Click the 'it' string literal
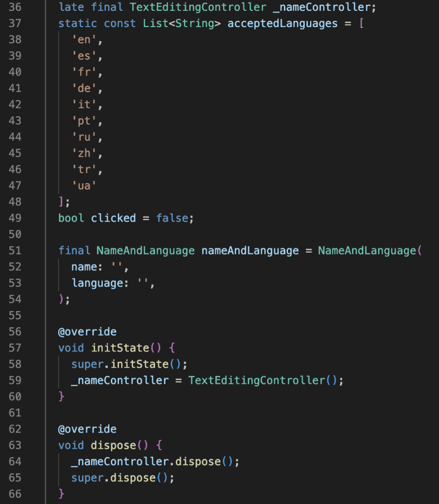The image size is (439, 504). (x=84, y=104)
